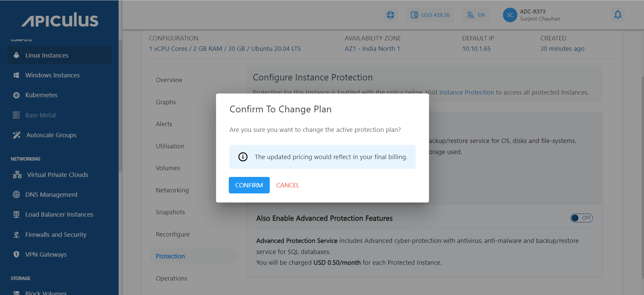Screen dimensions: 644x295
Task: Click the SC user avatar
Action: coord(510,15)
